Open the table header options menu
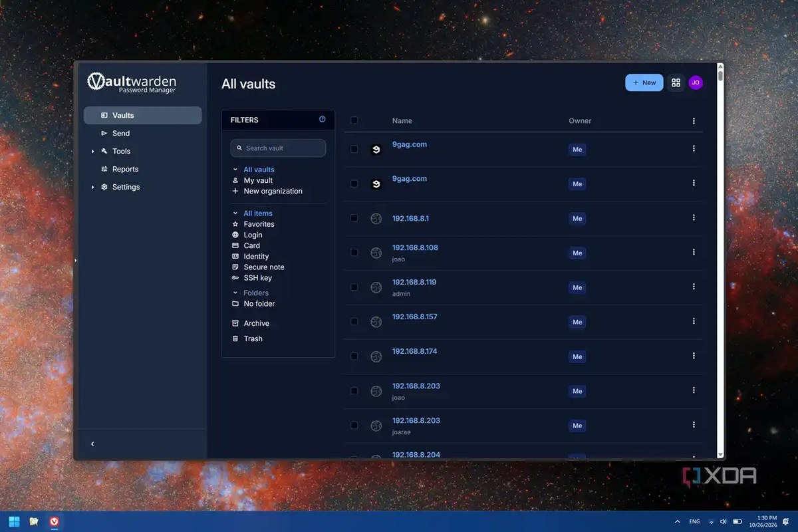798x532 pixels. coord(694,121)
